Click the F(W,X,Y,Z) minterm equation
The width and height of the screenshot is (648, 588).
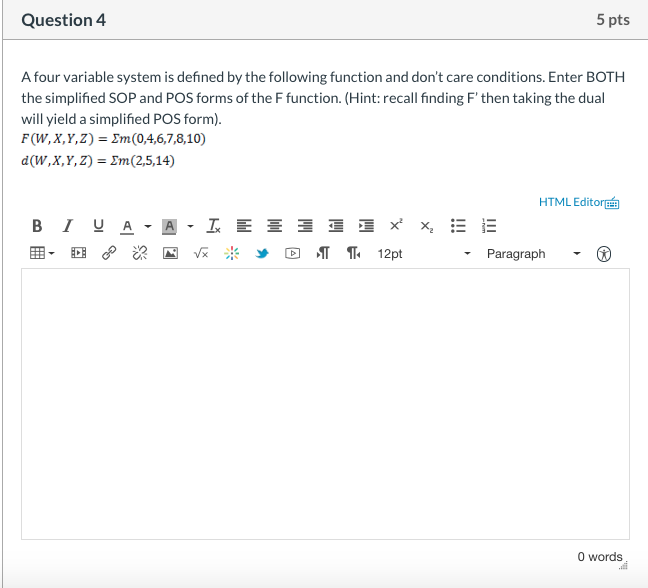[x=114, y=138]
